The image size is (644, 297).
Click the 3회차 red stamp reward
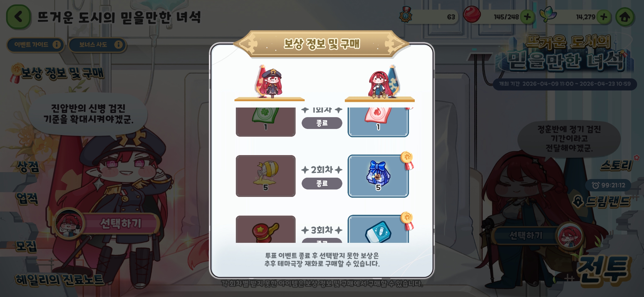(x=266, y=229)
